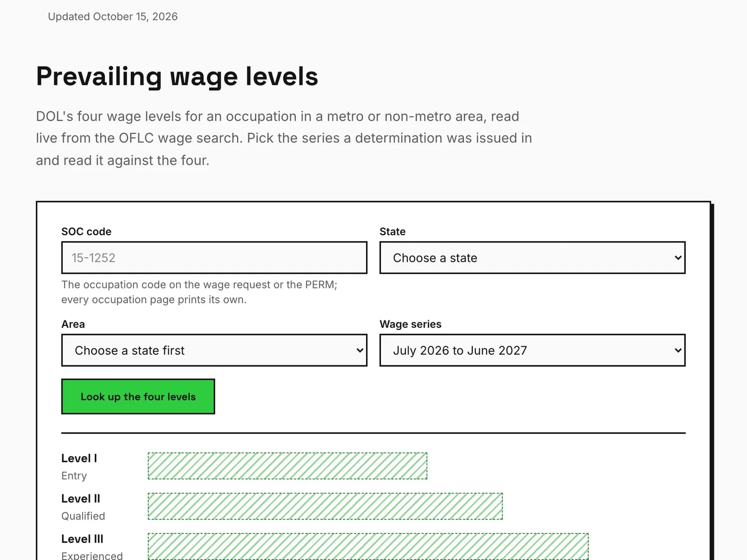
Task: Click the Level II Qualified bar
Action: (325, 506)
